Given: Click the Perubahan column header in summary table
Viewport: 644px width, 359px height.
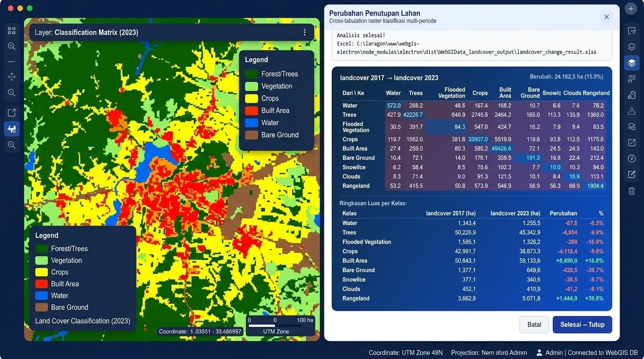Looking at the screenshot, I should 563,214.
